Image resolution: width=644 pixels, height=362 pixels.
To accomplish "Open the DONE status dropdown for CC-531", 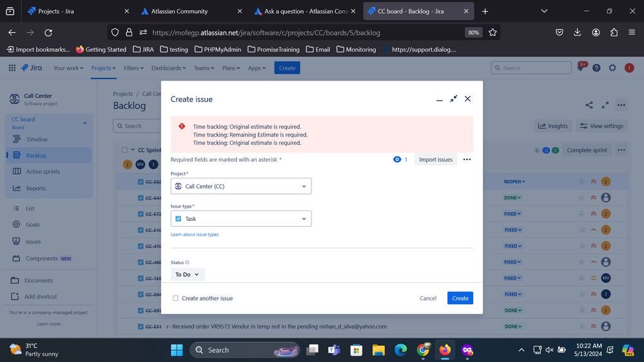I will coord(512,327).
